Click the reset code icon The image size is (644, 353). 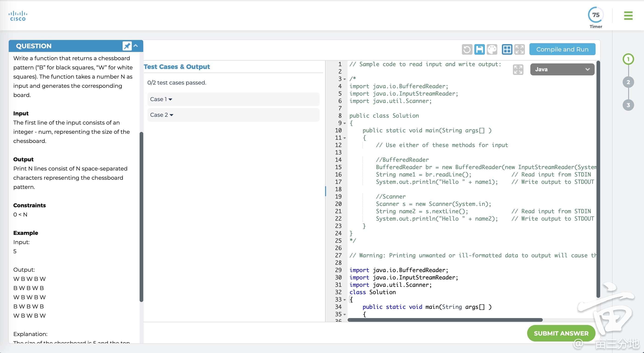(467, 49)
